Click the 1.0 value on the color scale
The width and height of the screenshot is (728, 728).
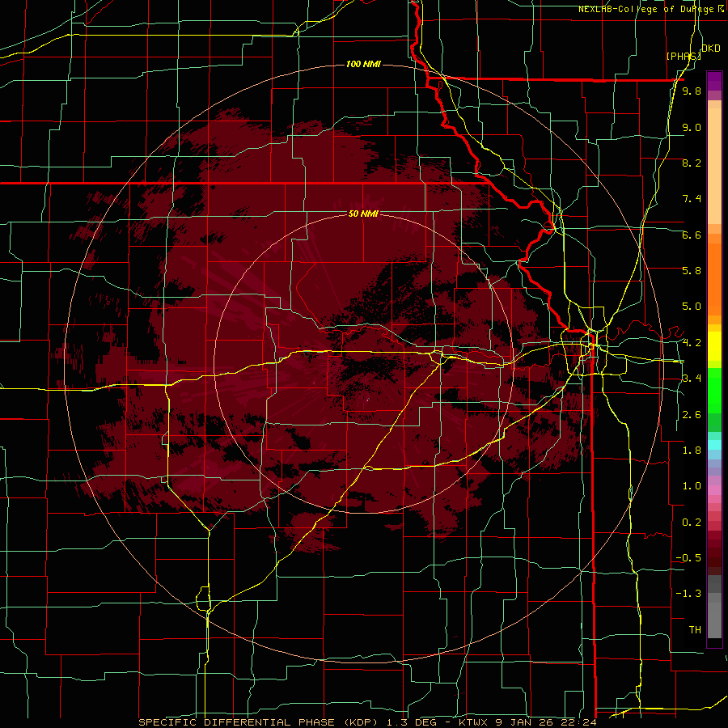692,486
